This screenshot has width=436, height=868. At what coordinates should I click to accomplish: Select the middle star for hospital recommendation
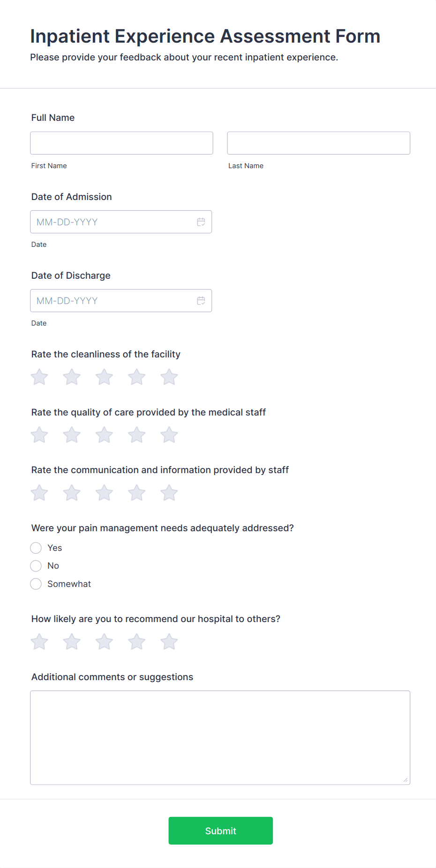click(x=104, y=641)
